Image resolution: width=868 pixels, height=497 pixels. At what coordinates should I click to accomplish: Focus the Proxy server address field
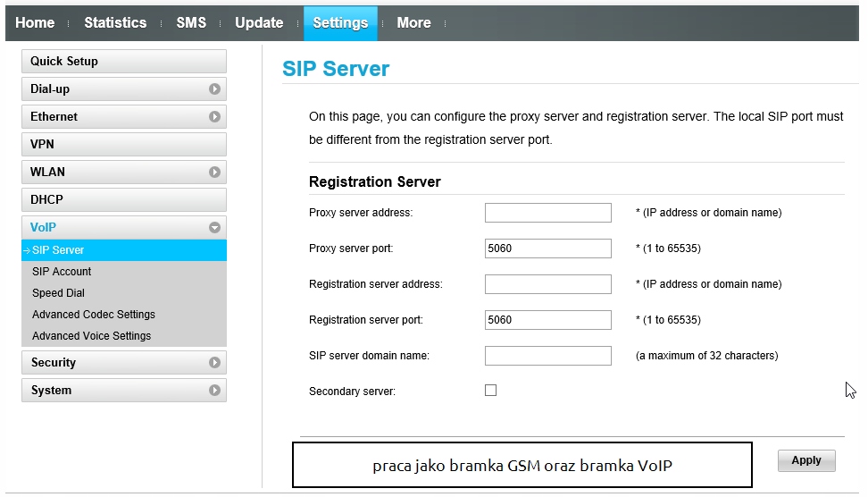[547, 213]
